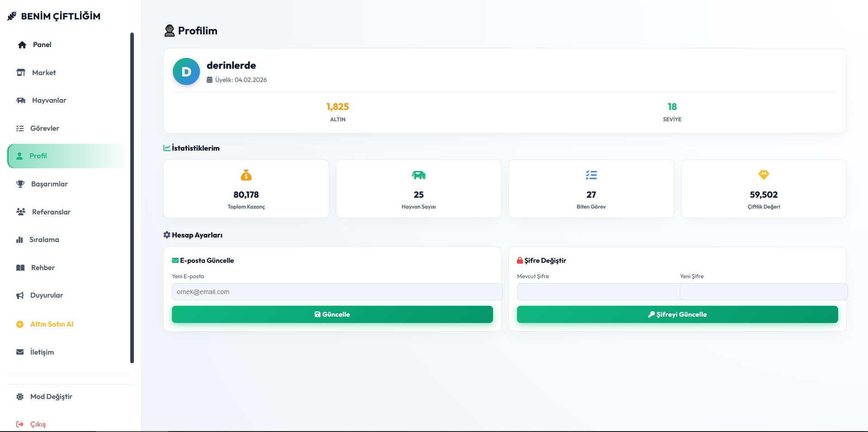
Task: Click the Başarımlar trophy icon
Action: click(20, 184)
